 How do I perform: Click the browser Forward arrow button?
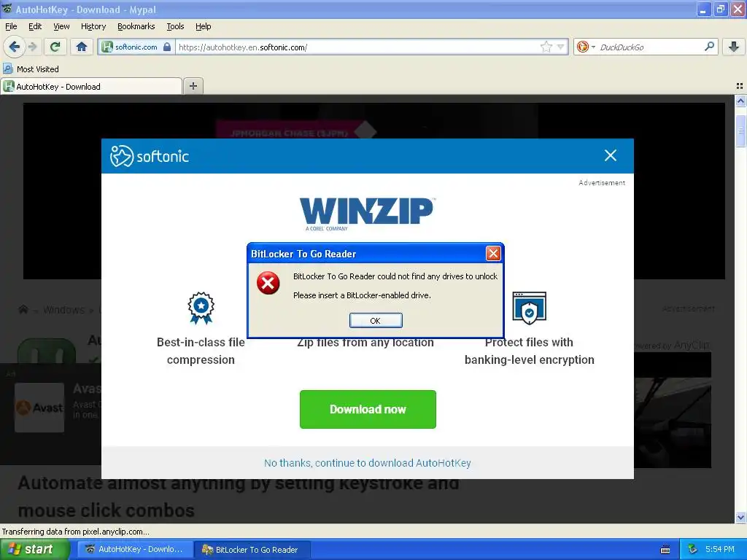(32, 47)
